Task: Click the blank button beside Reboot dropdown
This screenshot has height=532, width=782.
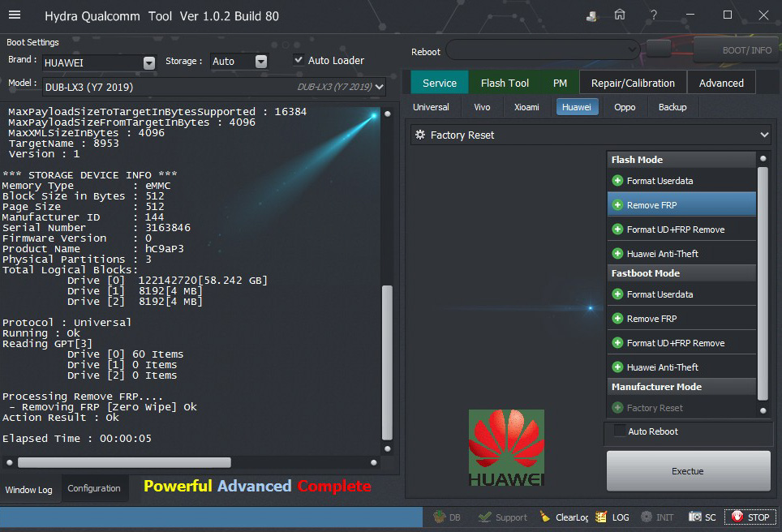Action: coord(659,49)
